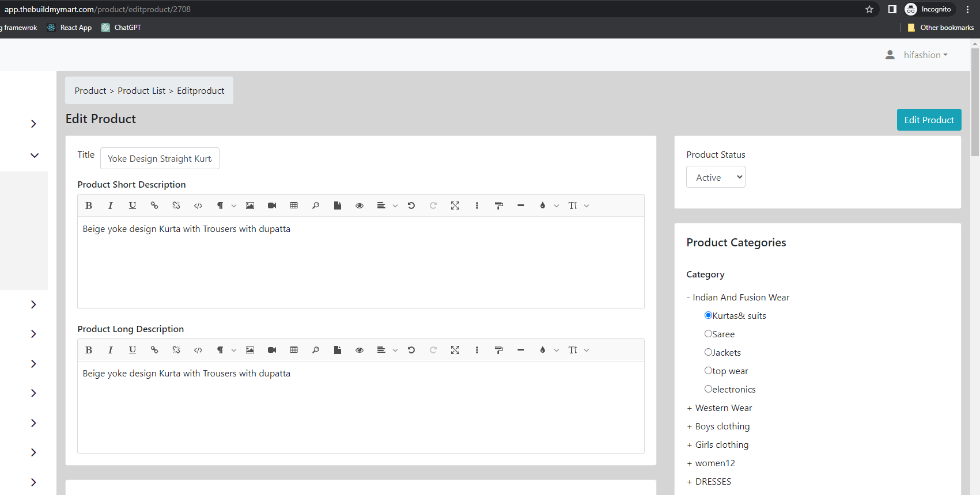
Task: Open Product List breadcrumb link
Action: click(142, 91)
